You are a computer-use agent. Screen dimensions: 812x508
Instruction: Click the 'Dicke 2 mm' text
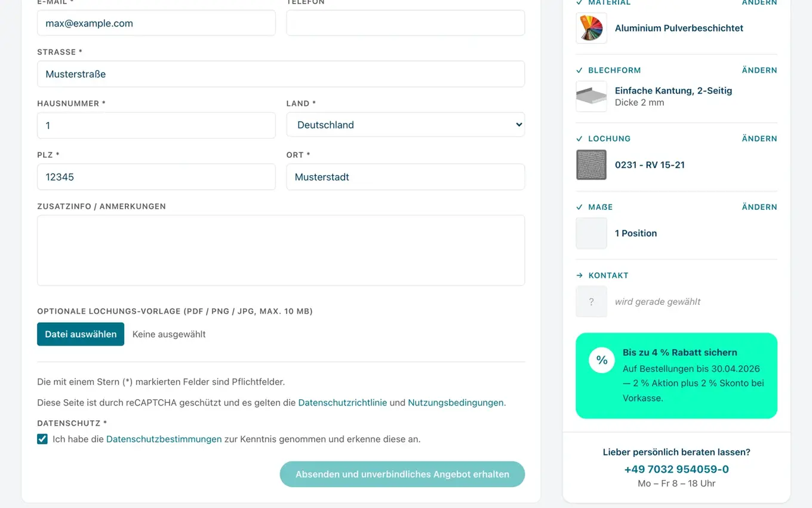[x=639, y=103]
